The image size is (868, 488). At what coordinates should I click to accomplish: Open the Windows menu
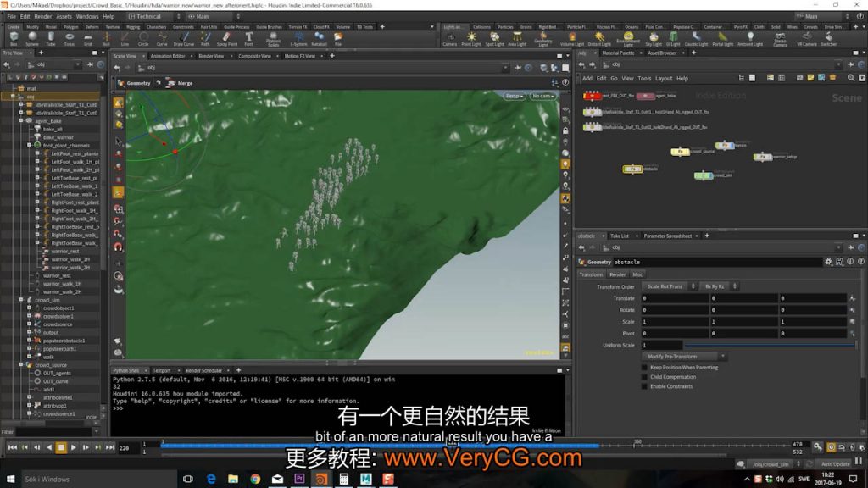(x=87, y=17)
